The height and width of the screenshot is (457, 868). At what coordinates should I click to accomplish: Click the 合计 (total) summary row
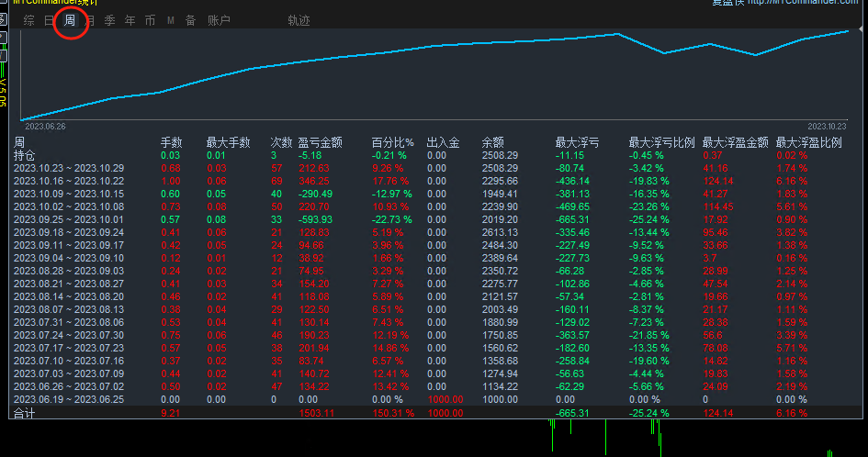tap(24, 415)
